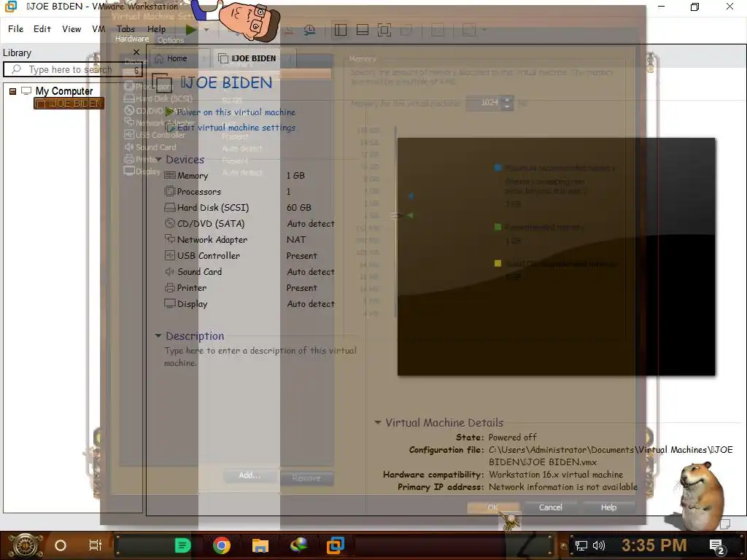747x560 pixels.
Task: Open File Explorer from the taskbar
Action: pyautogui.click(x=260, y=545)
